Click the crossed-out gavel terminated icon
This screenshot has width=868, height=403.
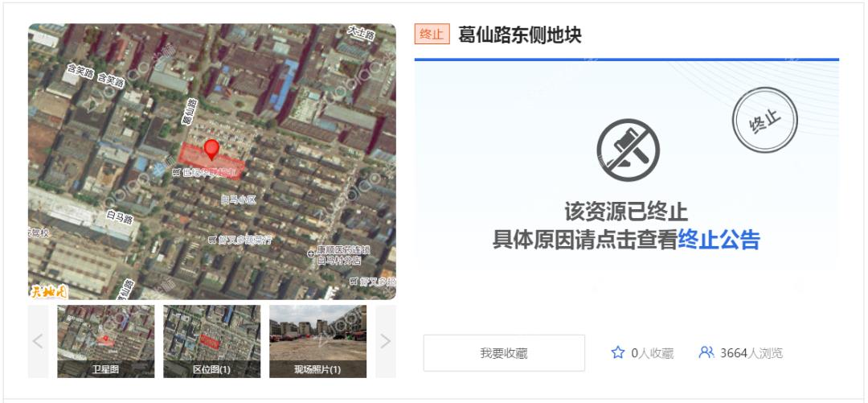click(628, 150)
